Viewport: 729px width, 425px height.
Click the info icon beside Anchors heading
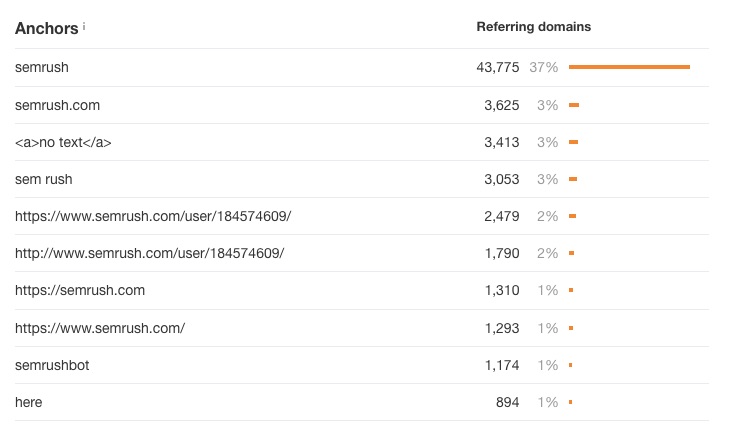[x=84, y=27]
